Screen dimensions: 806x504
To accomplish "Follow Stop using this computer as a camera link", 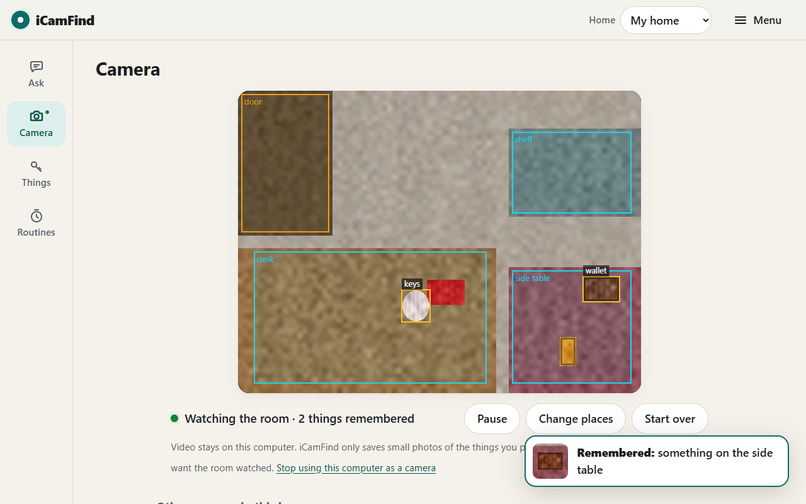I will click(x=356, y=468).
